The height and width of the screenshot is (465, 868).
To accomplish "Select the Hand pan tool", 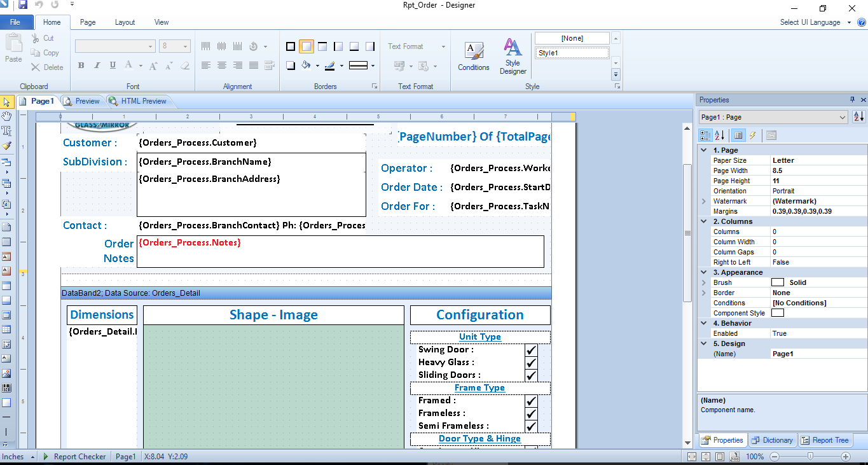I will [x=6, y=116].
